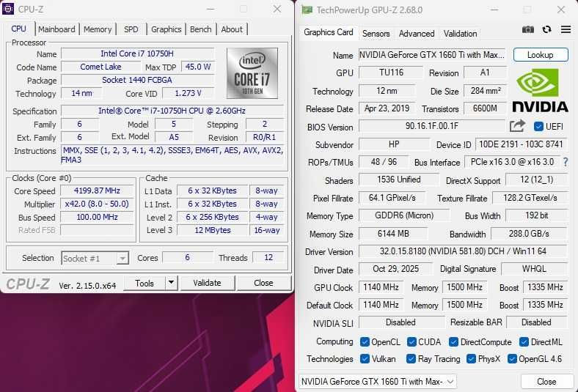Refresh GPU-Z data with the refresh icon
This screenshot has height=392, width=578.
pyautogui.click(x=546, y=29)
